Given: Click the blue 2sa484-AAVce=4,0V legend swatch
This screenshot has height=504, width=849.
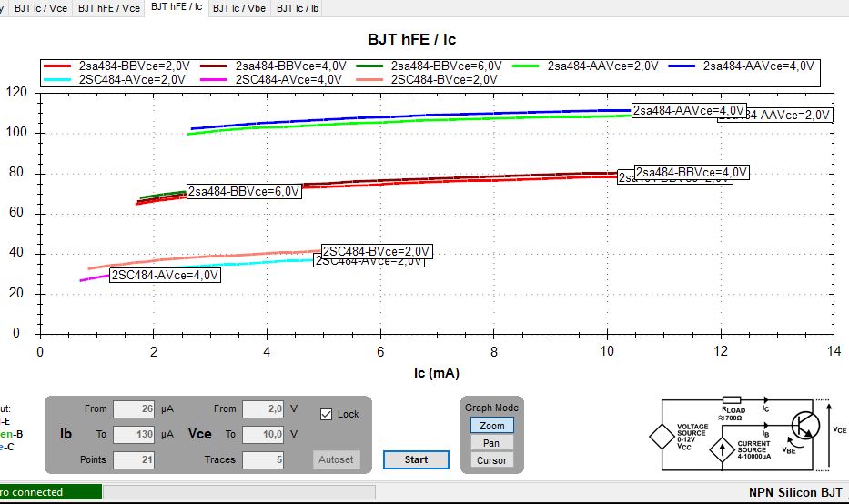Looking at the screenshot, I should click(x=682, y=66).
